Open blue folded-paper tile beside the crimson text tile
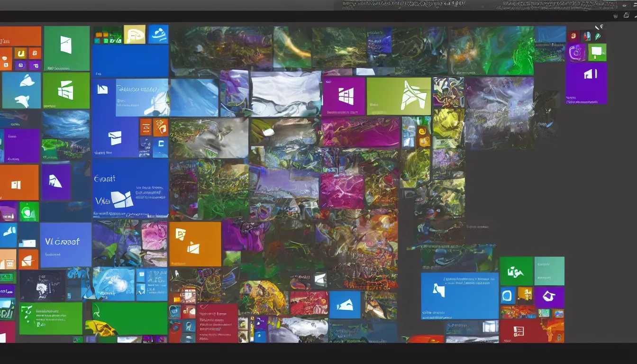 pos(345,304)
